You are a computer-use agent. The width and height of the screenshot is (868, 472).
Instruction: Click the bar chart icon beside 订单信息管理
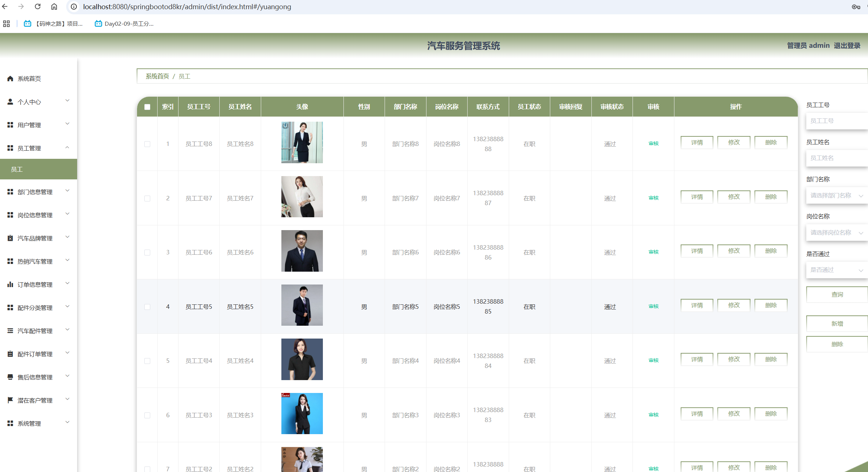pos(10,284)
